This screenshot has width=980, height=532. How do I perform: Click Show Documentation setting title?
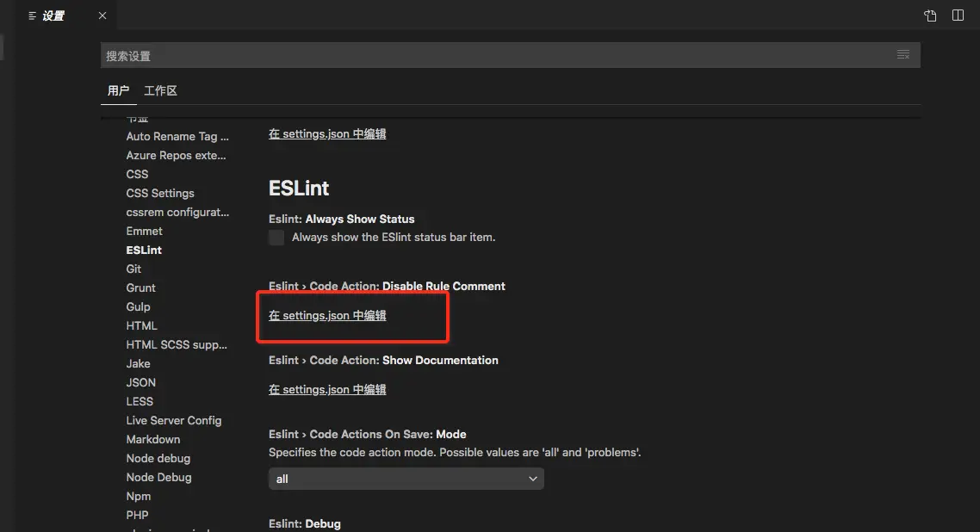pyautogui.click(x=383, y=361)
